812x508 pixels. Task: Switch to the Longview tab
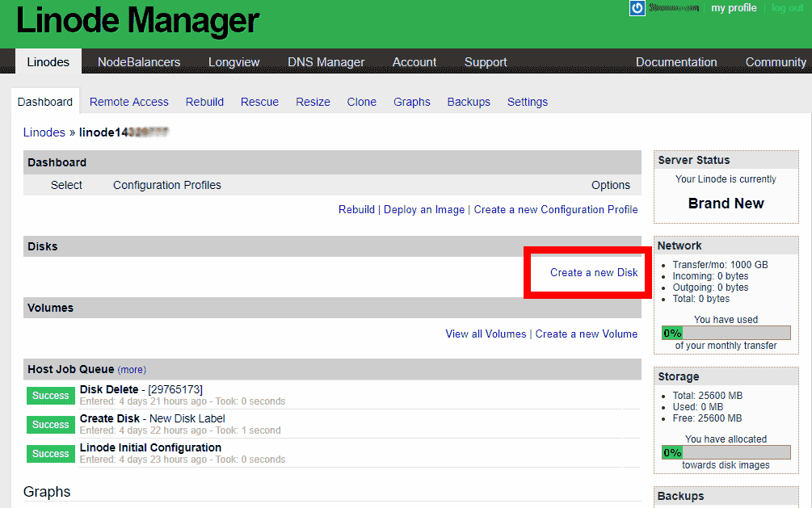(x=234, y=61)
